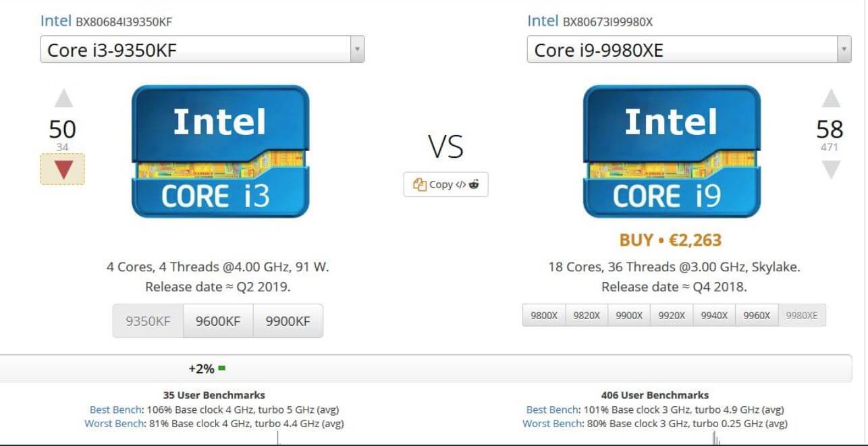
Task: Select the 9800X variant
Action: click(544, 314)
